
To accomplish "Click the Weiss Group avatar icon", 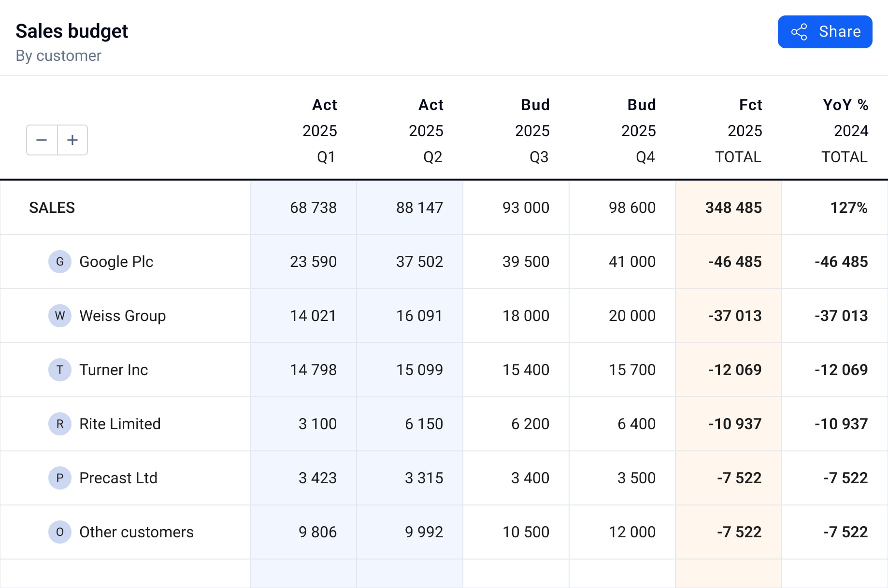I will 60,316.
